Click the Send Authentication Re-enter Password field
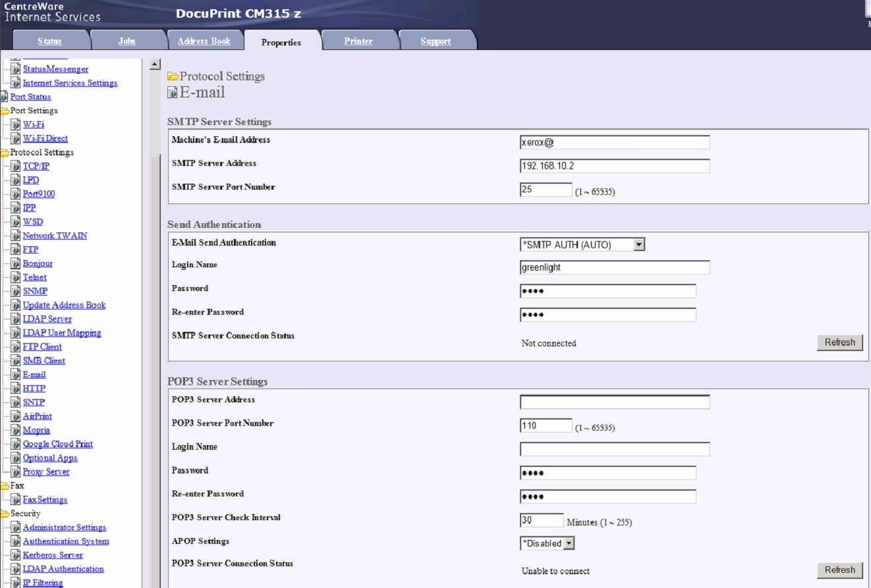The image size is (871, 588). tap(608, 315)
